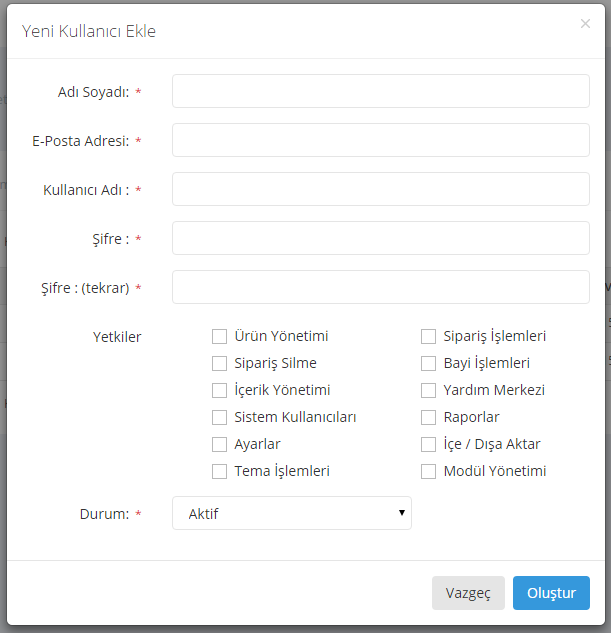Viewport: 611px width, 633px height.
Task: Click the blue Oluştur button
Action: [551, 593]
